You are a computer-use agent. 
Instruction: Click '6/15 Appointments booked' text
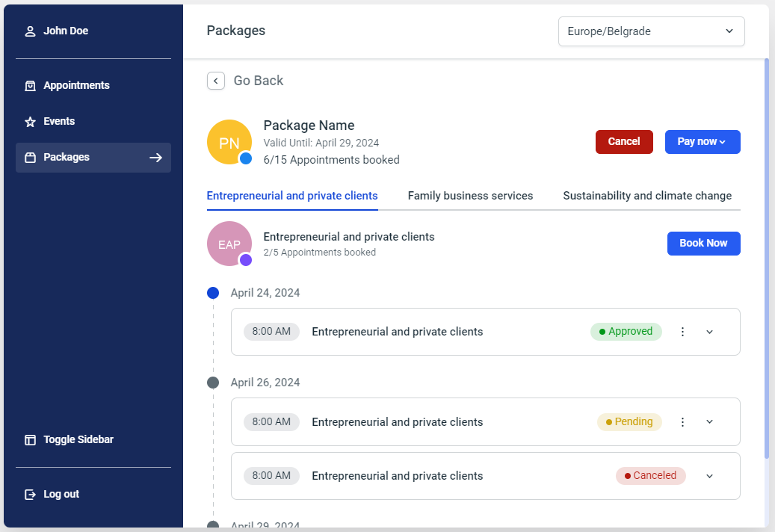(x=332, y=160)
